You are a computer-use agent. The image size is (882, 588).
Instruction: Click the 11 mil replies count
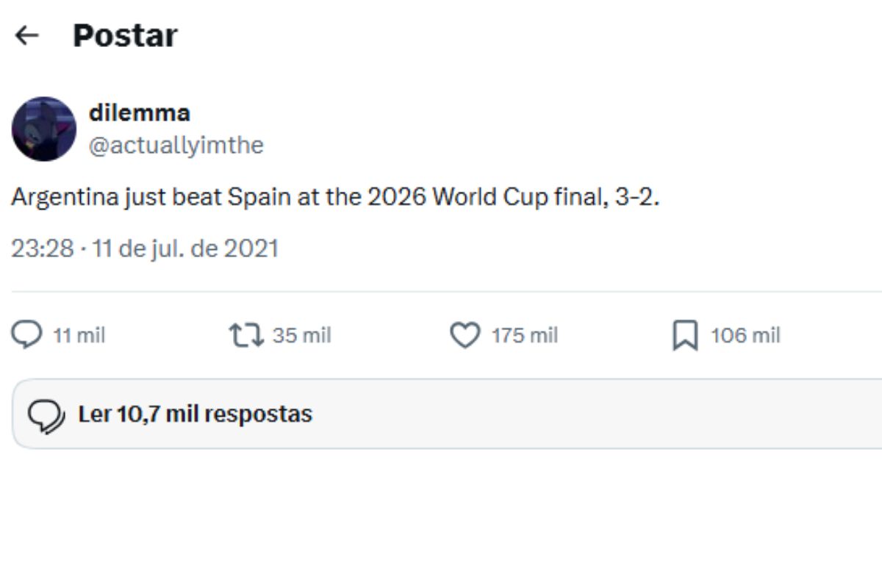pos(79,336)
